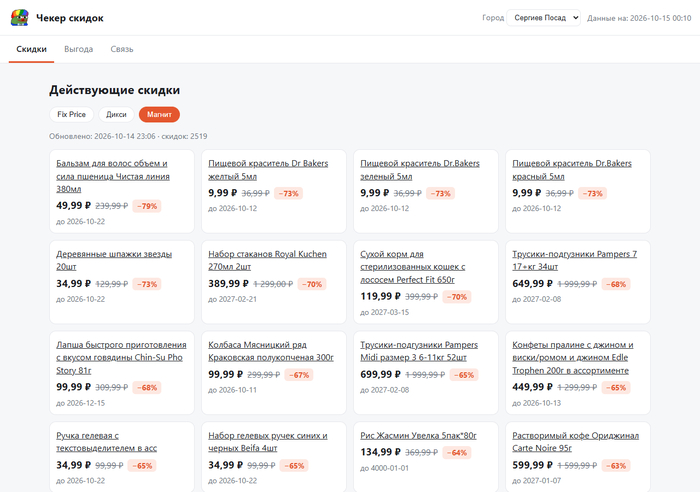Viewport: 700px width, 492px height.
Task: Open Пищевой краситель Dr.Bakers зеленый link
Action: [x=420, y=170]
